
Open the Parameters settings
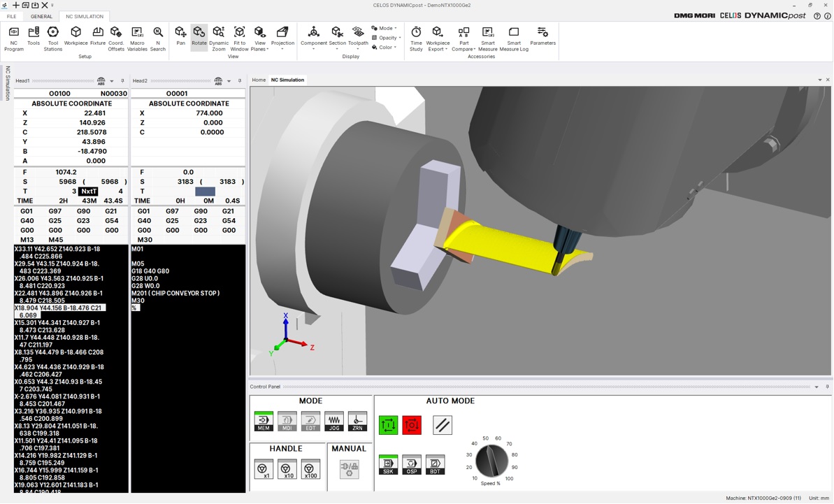coord(542,37)
